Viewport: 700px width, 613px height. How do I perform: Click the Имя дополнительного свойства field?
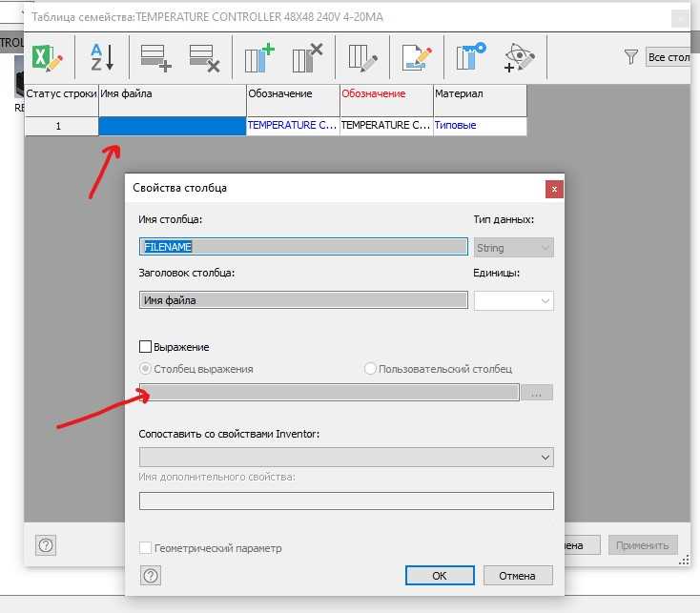coord(346,501)
